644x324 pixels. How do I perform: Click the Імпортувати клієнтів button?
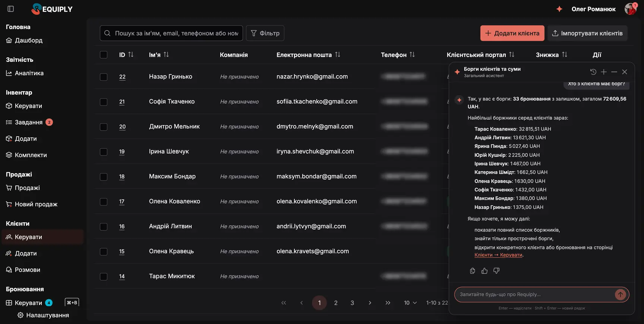point(587,33)
